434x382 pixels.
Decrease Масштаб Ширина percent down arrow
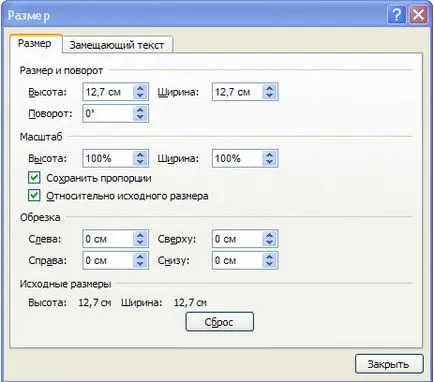(270, 162)
